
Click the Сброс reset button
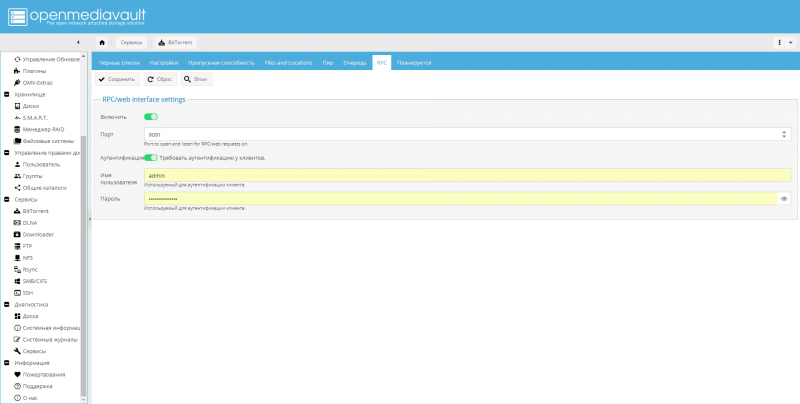point(160,79)
